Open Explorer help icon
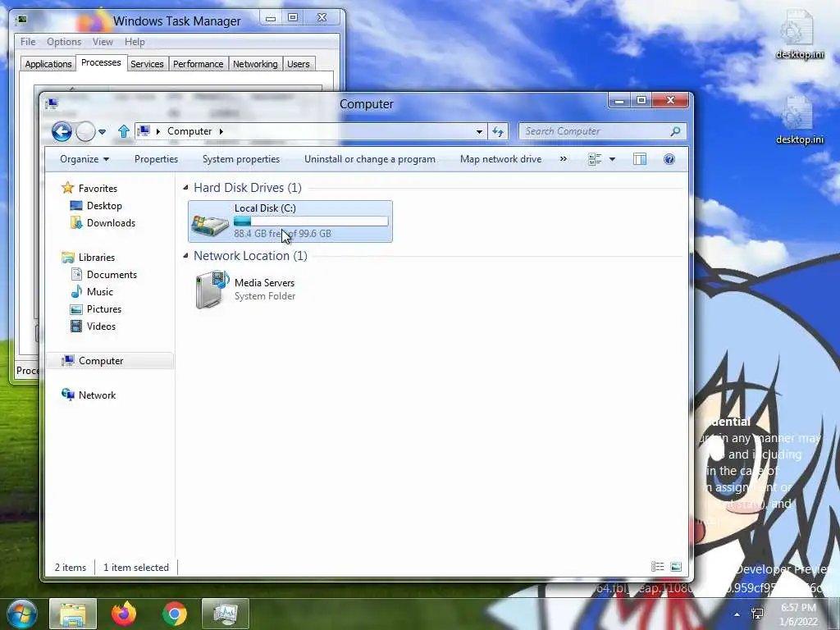 click(669, 159)
